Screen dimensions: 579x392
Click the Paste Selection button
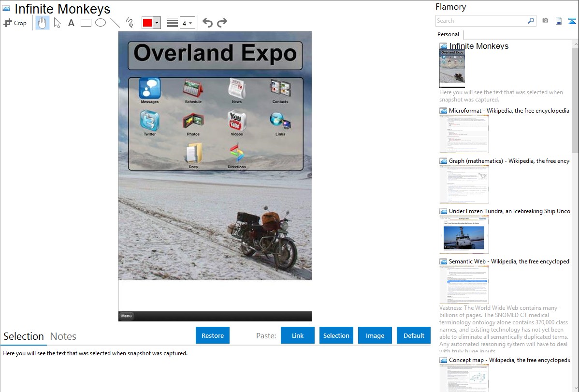click(x=336, y=335)
